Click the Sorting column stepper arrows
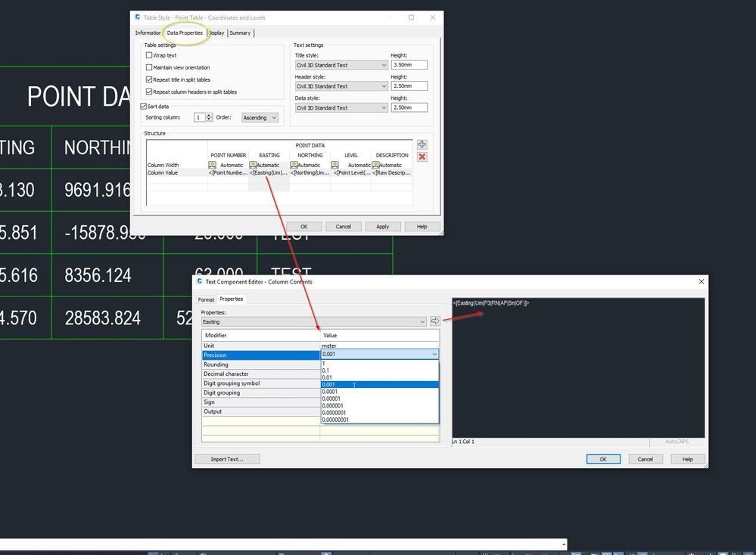 [x=209, y=117]
